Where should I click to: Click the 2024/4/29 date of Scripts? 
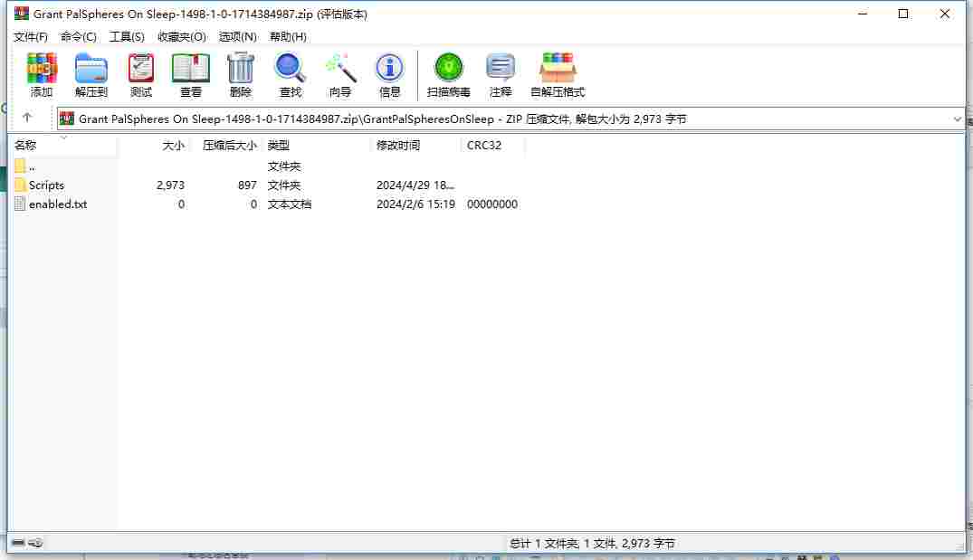(x=415, y=185)
